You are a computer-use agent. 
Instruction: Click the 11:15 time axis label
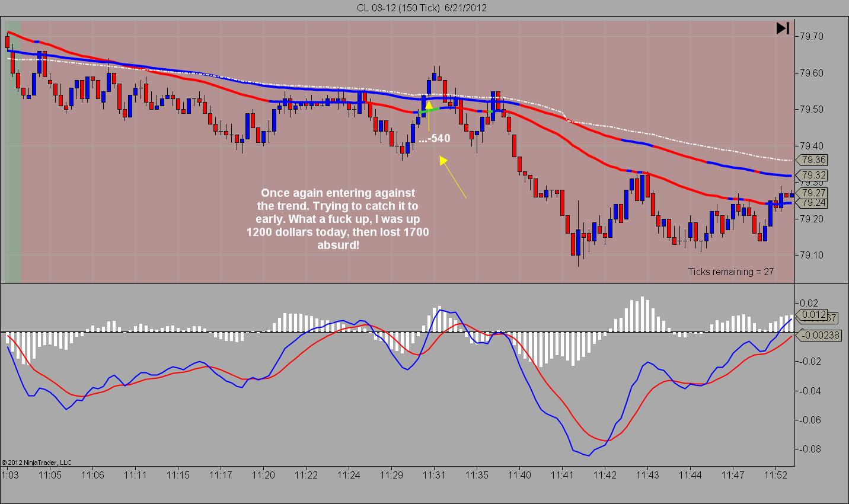(x=178, y=475)
